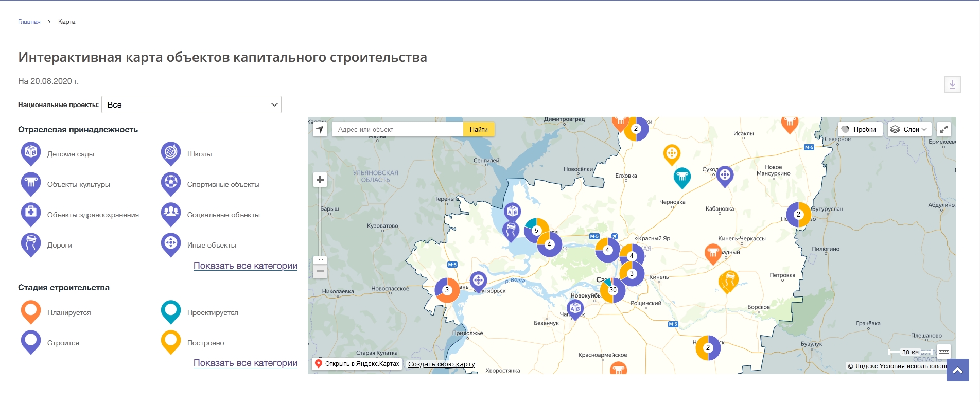The image size is (980, 402).
Task: Toggle the Планируется stage filter
Action: pos(31,311)
